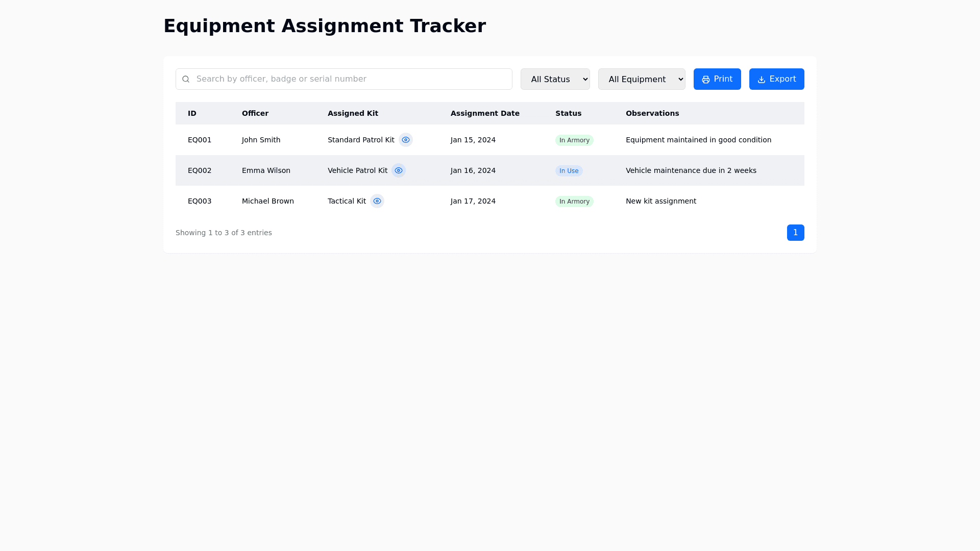View details of Standard Patrol Kit
The height and width of the screenshot is (551, 980).
tap(405, 140)
